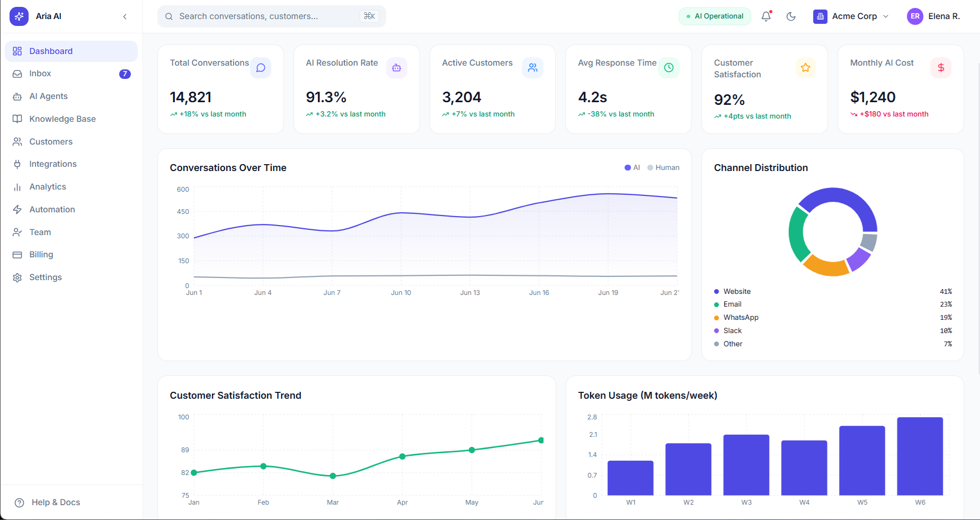Click the W1 token usage bar
This screenshot has height=520, width=980.
coord(630,478)
